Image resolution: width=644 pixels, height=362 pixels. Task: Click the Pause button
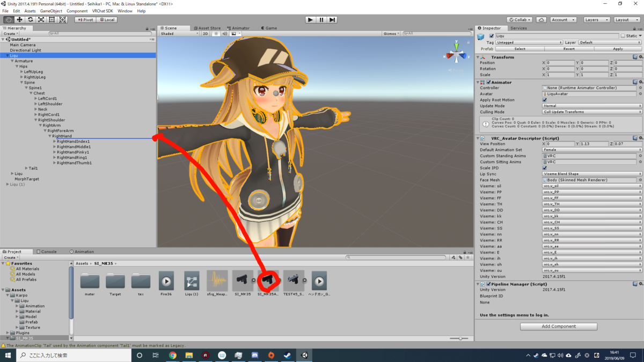click(321, 20)
